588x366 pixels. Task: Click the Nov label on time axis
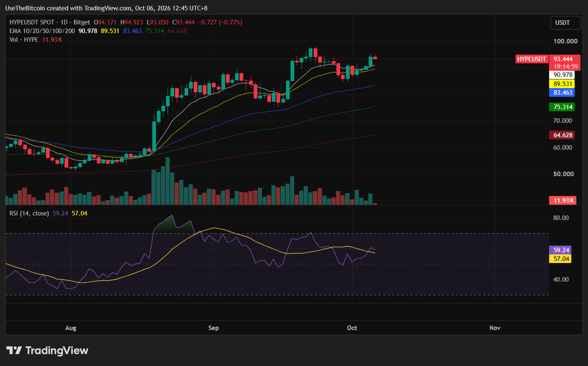coord(495,328)
